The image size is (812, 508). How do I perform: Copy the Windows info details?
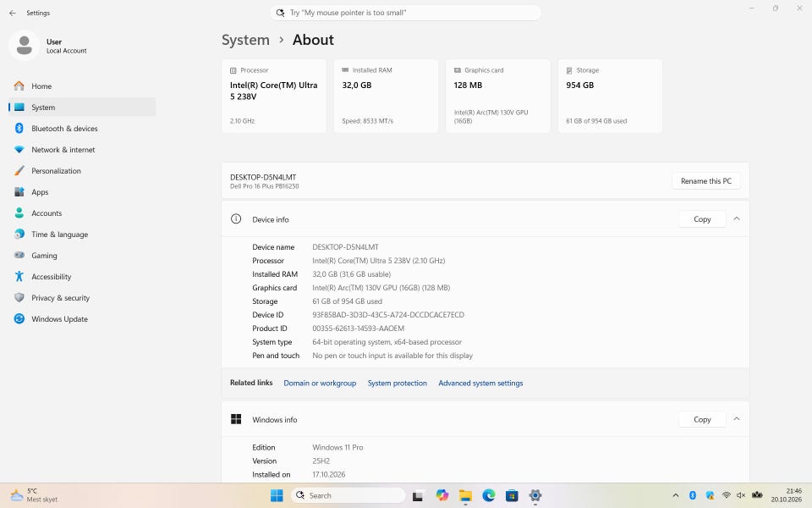[x=702, y=419]
